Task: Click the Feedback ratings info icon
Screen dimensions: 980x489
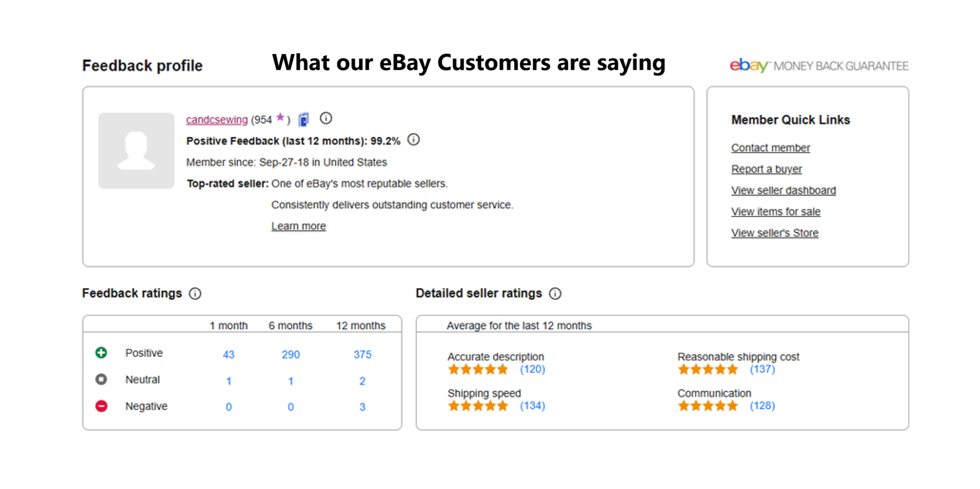Action: click(x=195, y=293)
